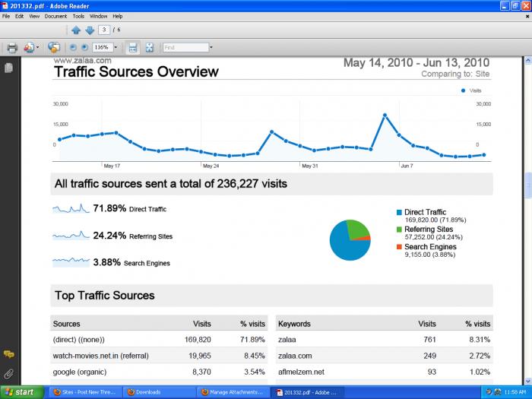The image size is (532, 399).
Task: Click the Visits chart legend dot
Action: click(463, 90)
